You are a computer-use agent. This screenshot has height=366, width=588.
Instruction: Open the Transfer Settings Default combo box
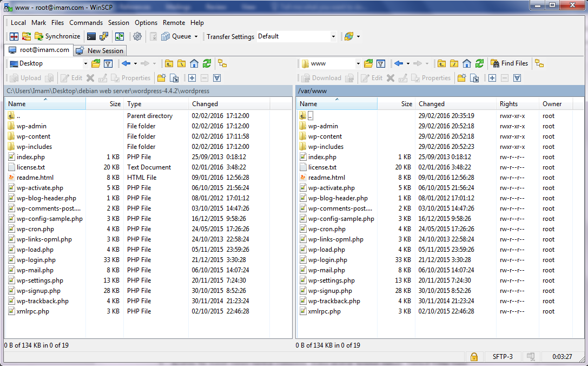296,36
